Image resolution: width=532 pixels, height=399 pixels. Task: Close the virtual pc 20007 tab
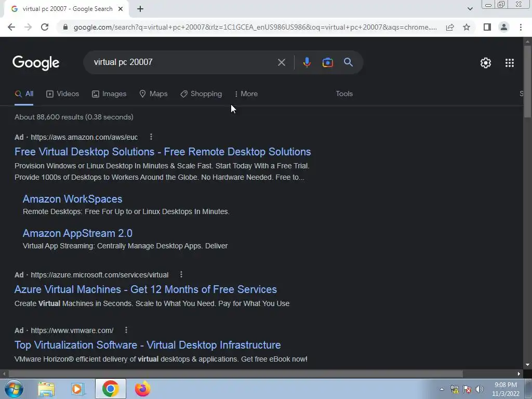pyautogui.click(x=121, y=9)
